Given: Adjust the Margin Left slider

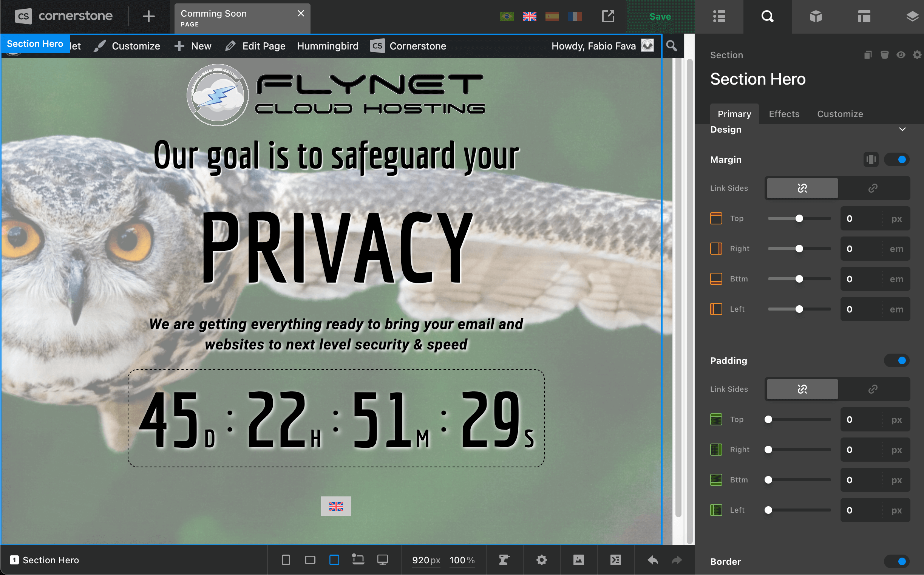Looking at the screenshot, I should [x=799, y=309].
